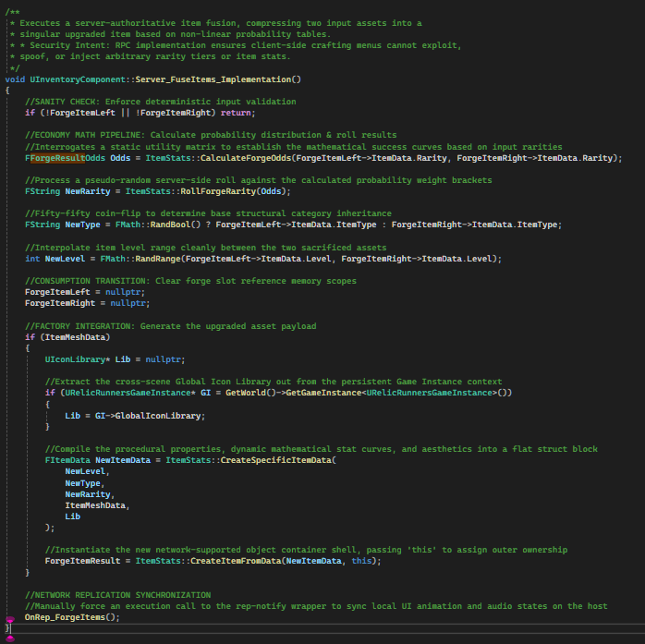Click the //FACTORY INTEGRATION comment
The width and height of the screenshot is (645, 644).
coord(170,326)
